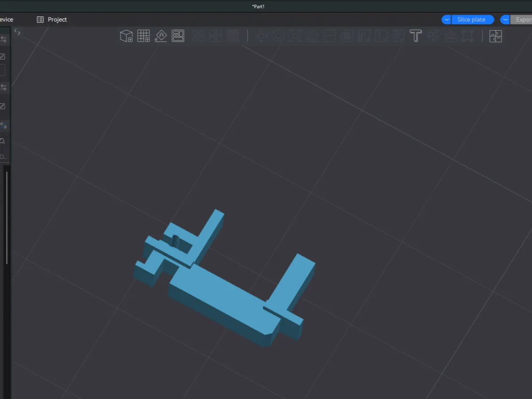Viewport: 532px width, 399px height.
Task: Add a new plate using grid icon
Action: [x=144, y=36]
